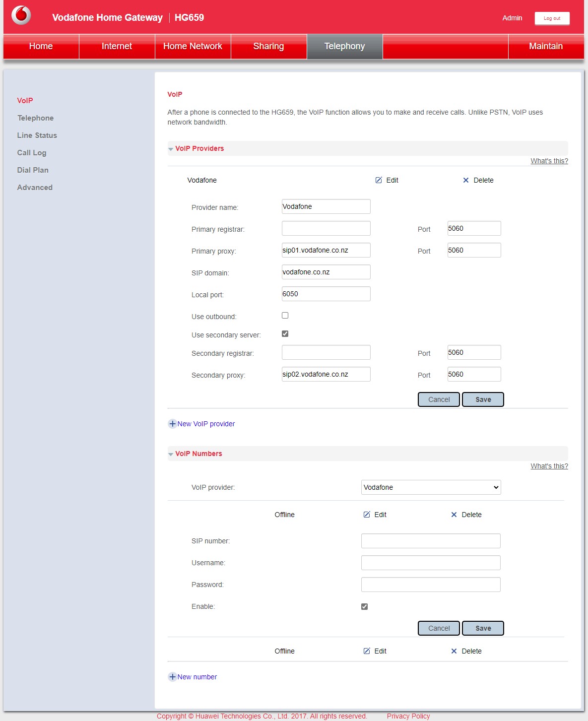Click the Username field

pos(431,563)
